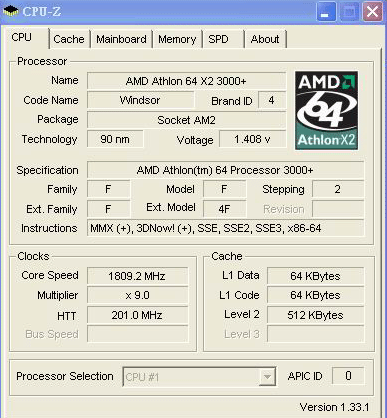Click the Processor Selection dropdown arrow
Image resolution: width=387 pixels, height=418 pixels.
click(x=267, y=377)
